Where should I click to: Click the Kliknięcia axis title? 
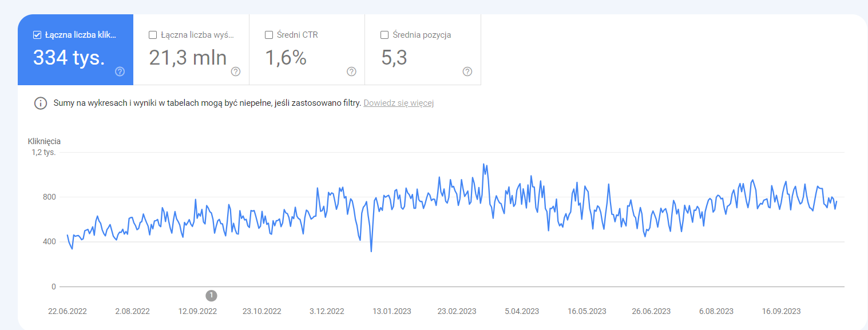pos(45,141)
